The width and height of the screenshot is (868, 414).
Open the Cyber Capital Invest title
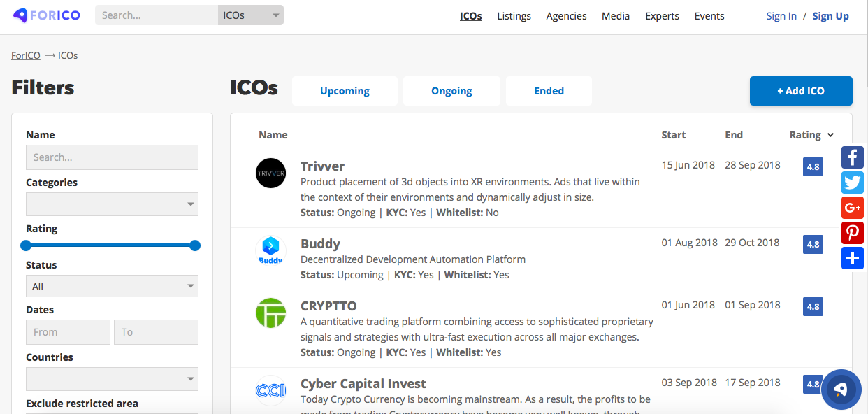click(x=363, y=383)
